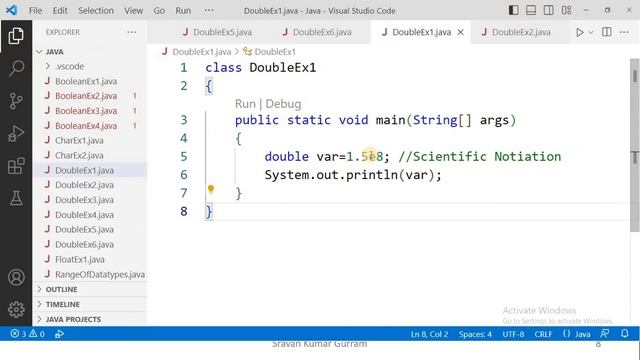Open Customize Layout options
Image resolution: width=640 pixels, height=360 pixels.
click(567, 10)
